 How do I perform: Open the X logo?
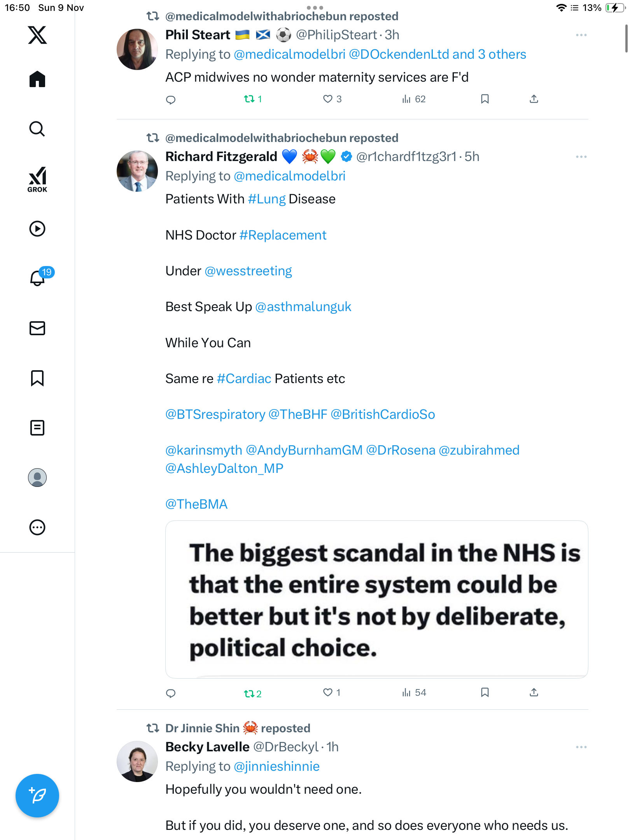37,35
